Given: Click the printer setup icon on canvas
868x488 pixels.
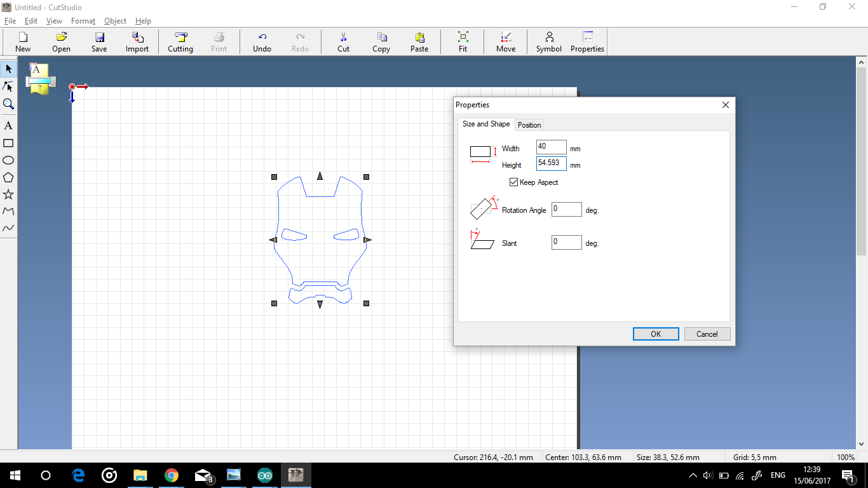Looking at the screenshot, I should (x=40, y=79).
